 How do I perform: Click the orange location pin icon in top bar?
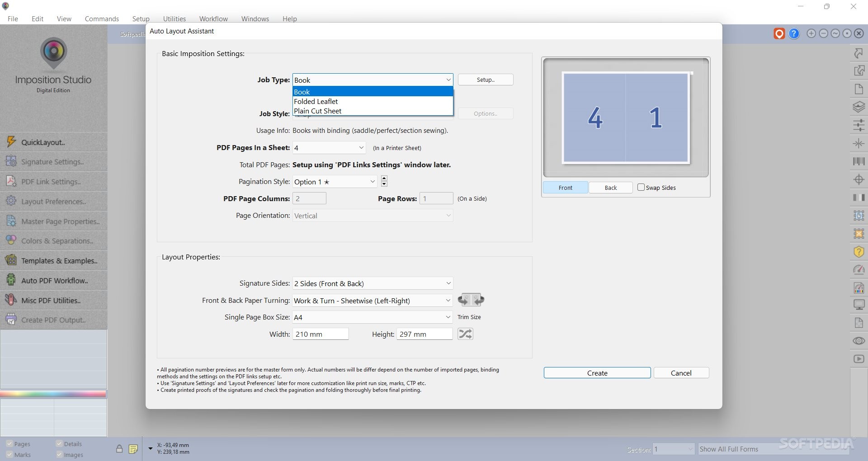coord(779,33)
